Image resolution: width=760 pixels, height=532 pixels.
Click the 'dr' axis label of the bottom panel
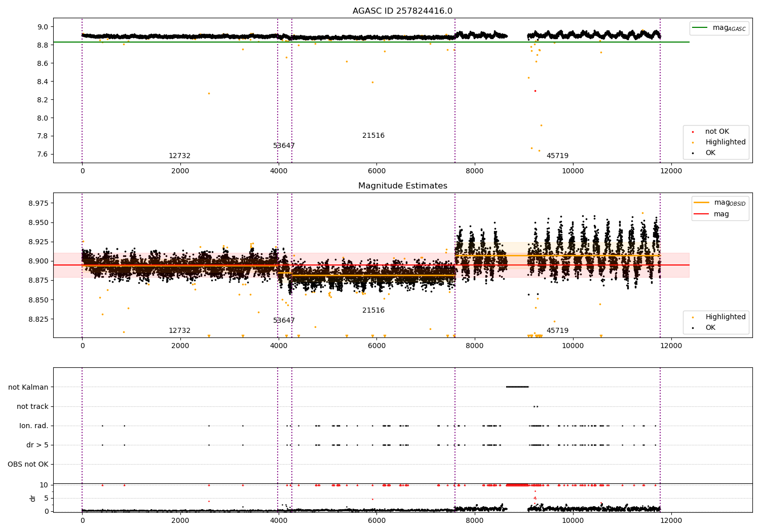(x=33, y=498)
